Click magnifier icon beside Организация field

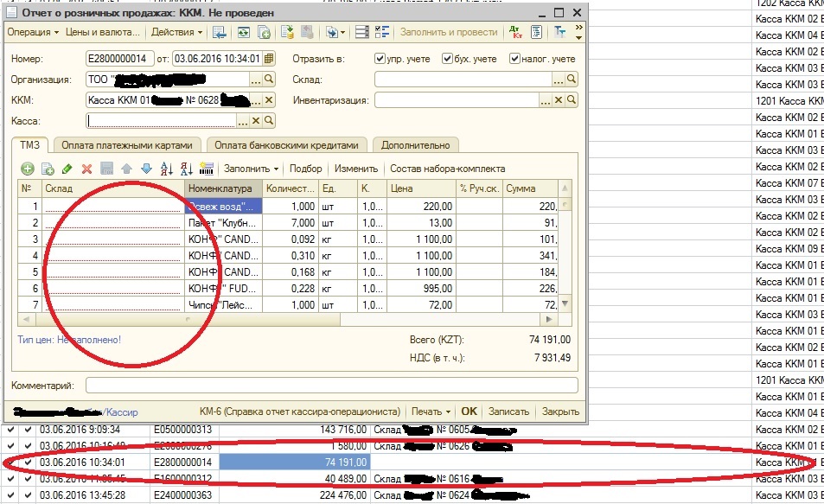269,79
